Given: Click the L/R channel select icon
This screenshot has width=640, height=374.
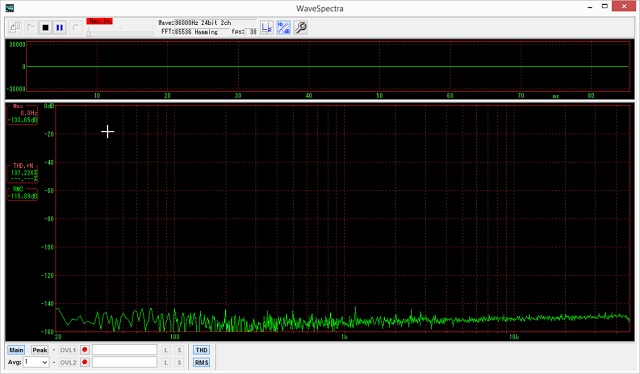Looking at the screenshot, I should click(x=267, y=27).
